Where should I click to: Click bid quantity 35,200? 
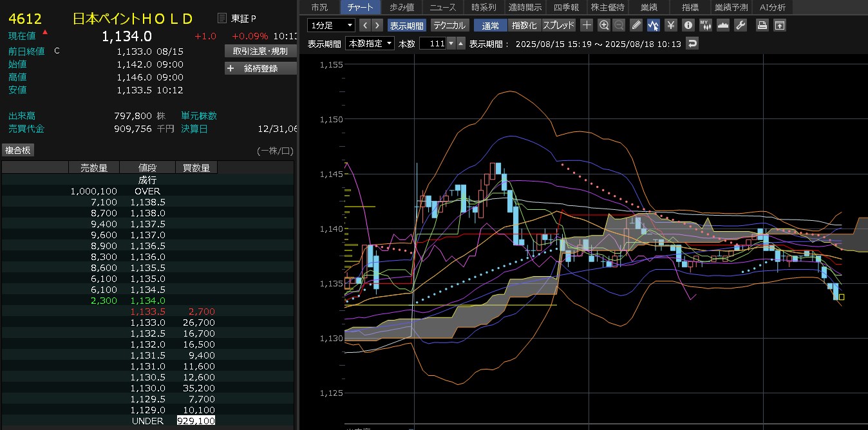(199, 388)
